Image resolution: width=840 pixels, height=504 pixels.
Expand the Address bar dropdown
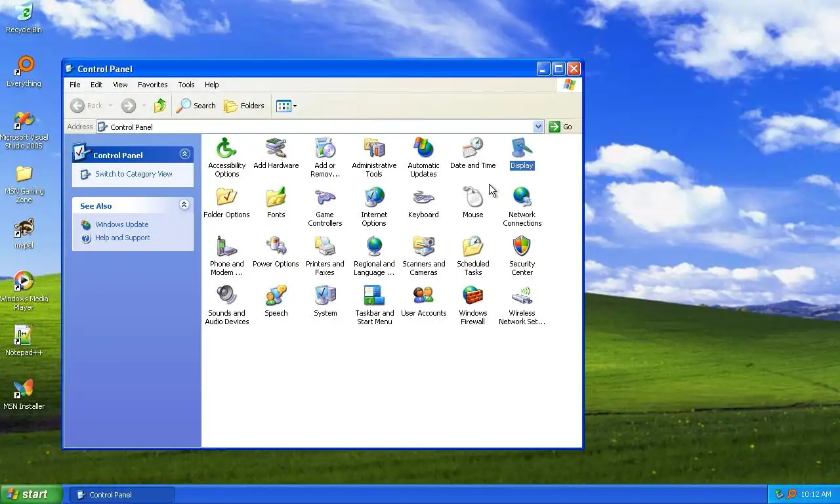538,127
